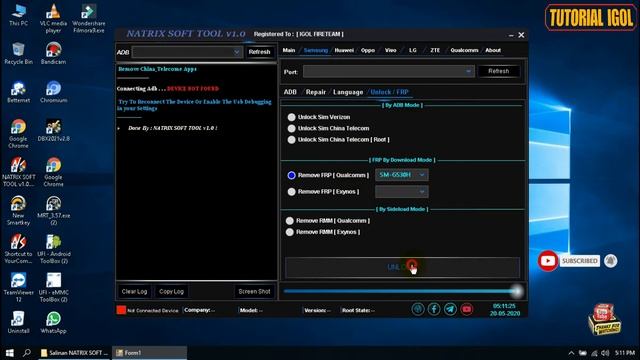The width and height of the screenshot is (640, 360).
Task: Select Remove RMM [ Exynos ] radio
Action: 290,232
